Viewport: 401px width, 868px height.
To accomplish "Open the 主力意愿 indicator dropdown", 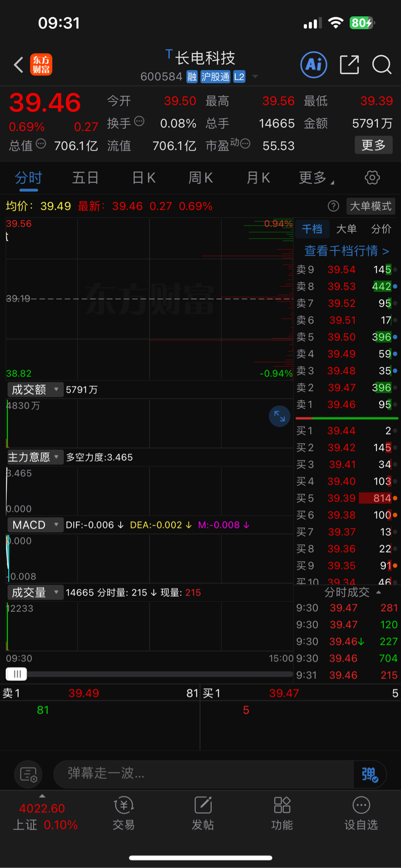I will click(35, 458).
